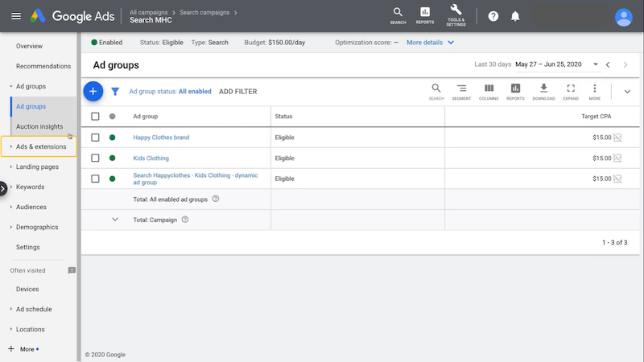
Task: Click the Google Ads logo
Action: pos(72,16)
